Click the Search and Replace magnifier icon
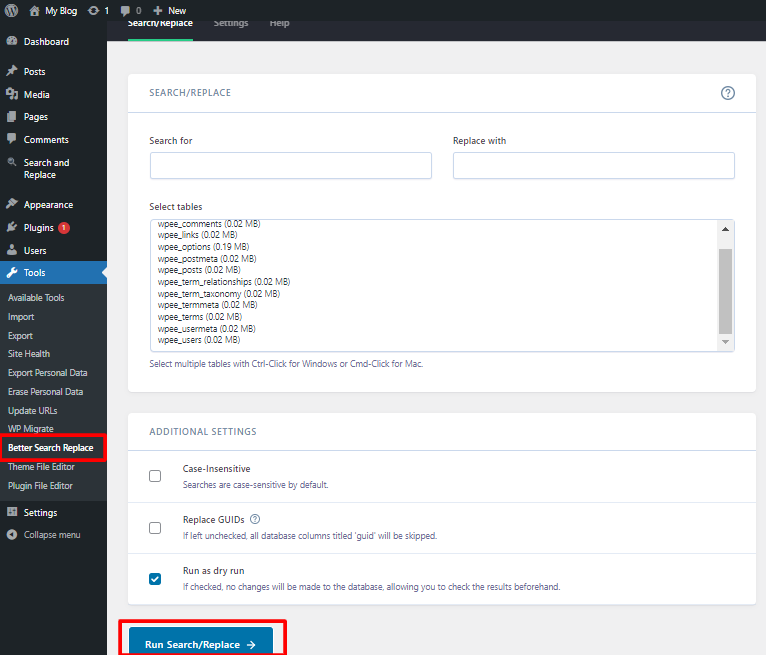 click(12, 162)
